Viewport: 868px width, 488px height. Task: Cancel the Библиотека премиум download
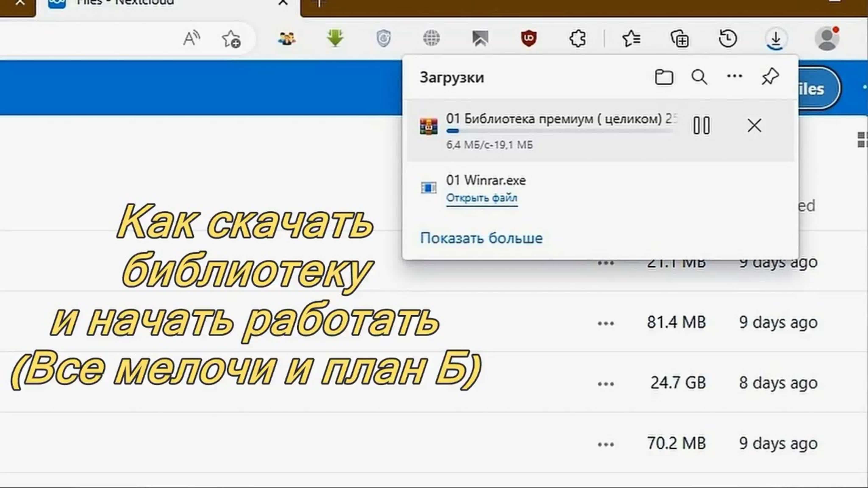coord(754,126)
